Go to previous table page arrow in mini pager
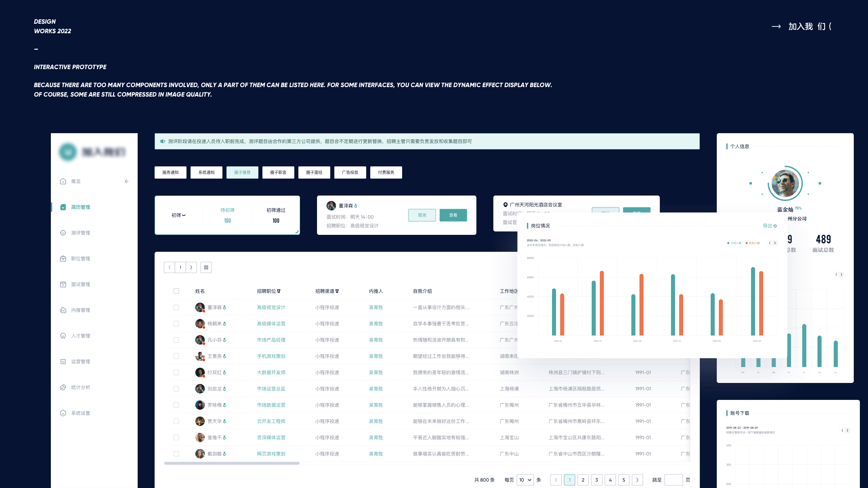The image size is (868, 488). tap(170, 267)
